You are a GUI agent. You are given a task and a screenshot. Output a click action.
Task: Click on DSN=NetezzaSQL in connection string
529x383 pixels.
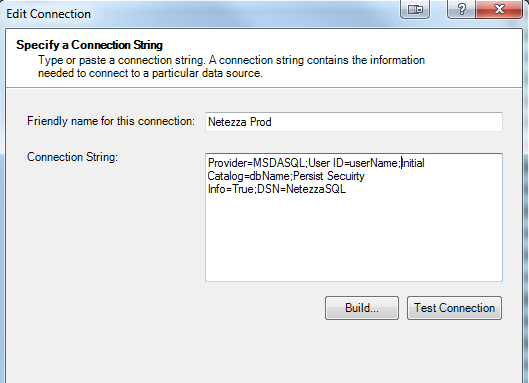[x=302, y=189]
